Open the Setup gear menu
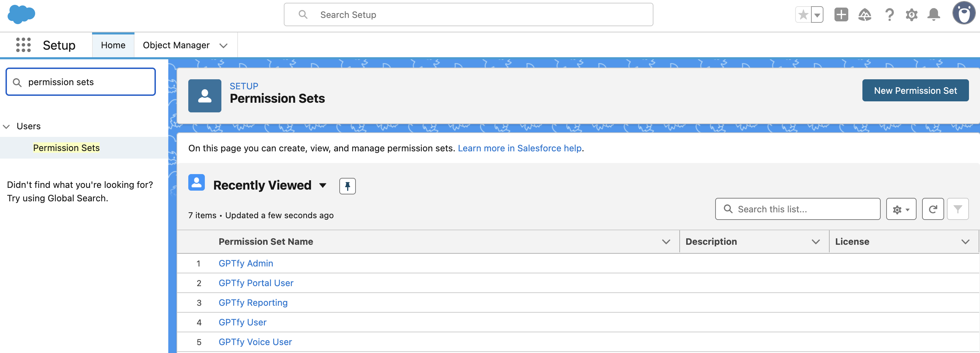The width and height of the screenshot is (980, 353). [x=911, y=15]
